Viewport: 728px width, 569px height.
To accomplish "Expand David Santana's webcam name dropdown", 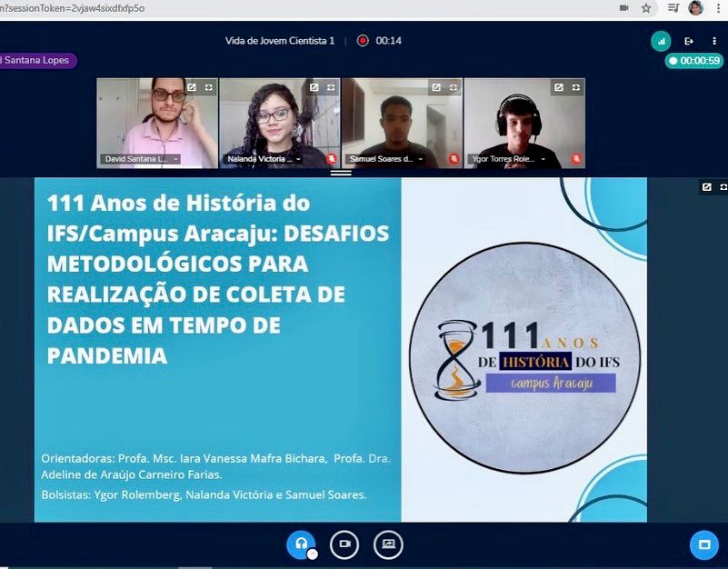I will click(175, 159).
